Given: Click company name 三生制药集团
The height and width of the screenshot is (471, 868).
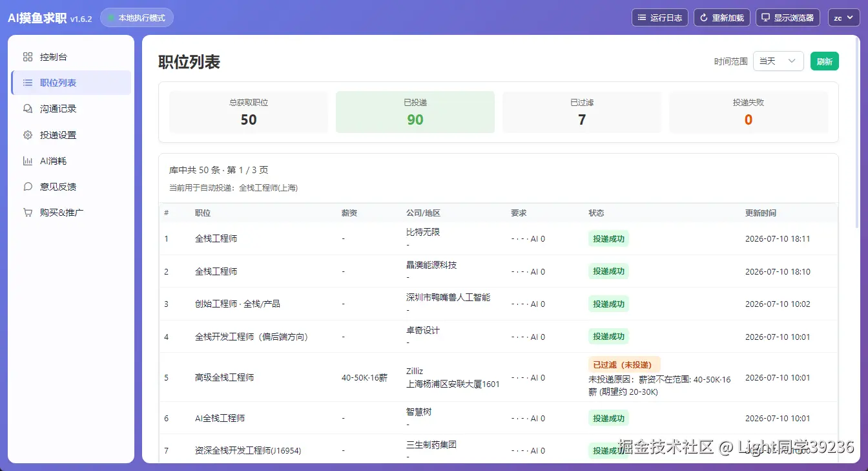Looking at the screenshot, I should click(431, 445).
